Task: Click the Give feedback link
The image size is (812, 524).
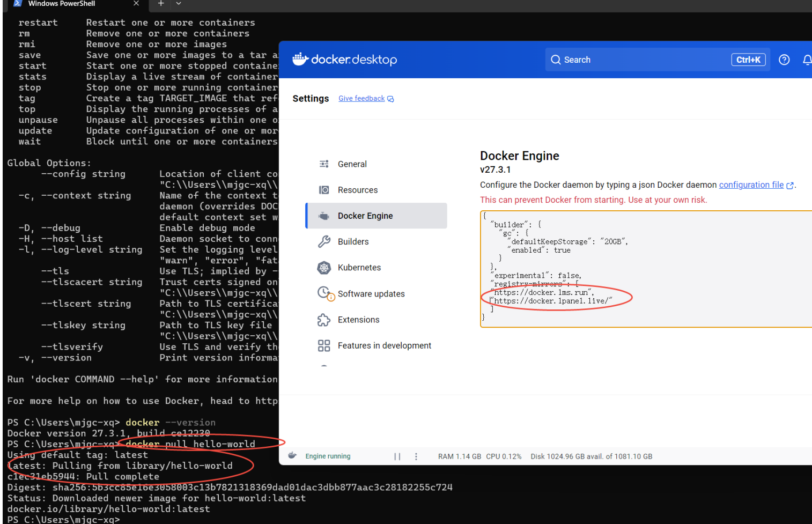Action: click(361, 99)
